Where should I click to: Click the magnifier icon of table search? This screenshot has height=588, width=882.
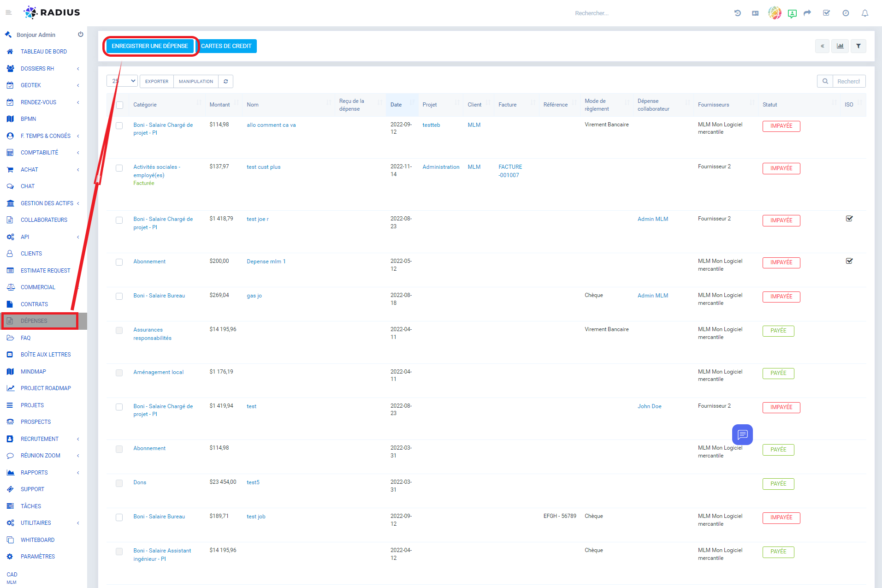[825, 82]
